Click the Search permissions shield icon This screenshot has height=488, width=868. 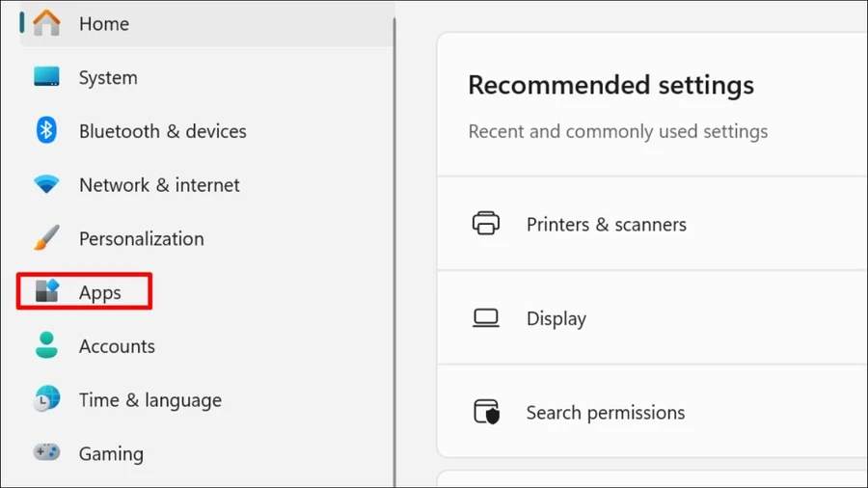pyautogui.click(x=487, y=412)
